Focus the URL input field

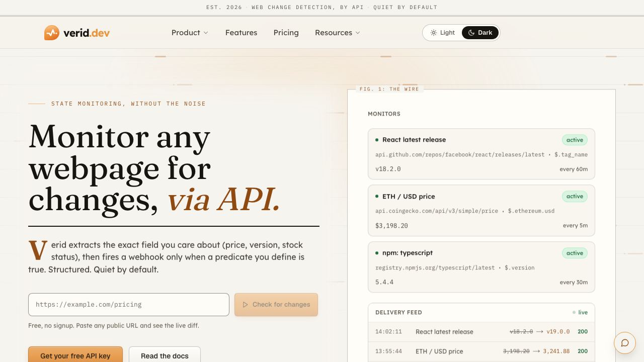(129, 305)
